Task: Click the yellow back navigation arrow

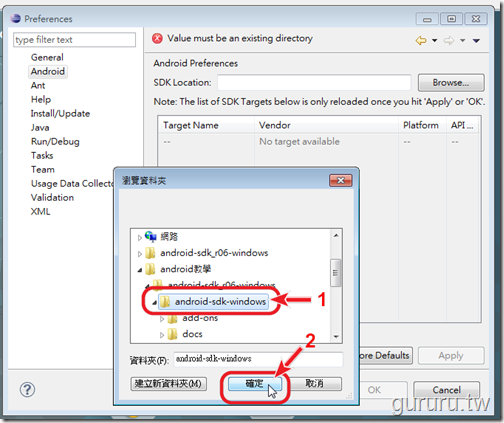Action: point(421,41)
